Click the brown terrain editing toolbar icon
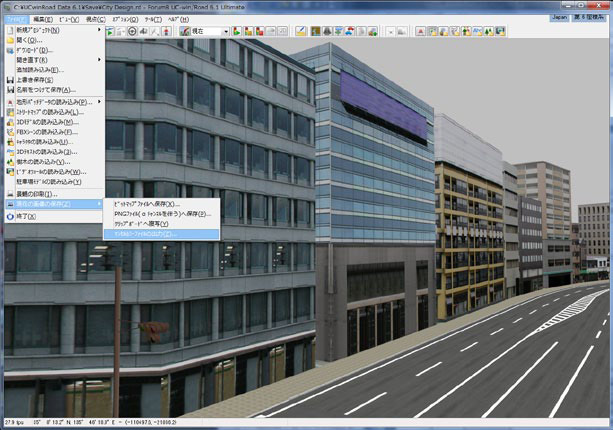The height and width of the screenshot is (430, 613). pos(315,31)
